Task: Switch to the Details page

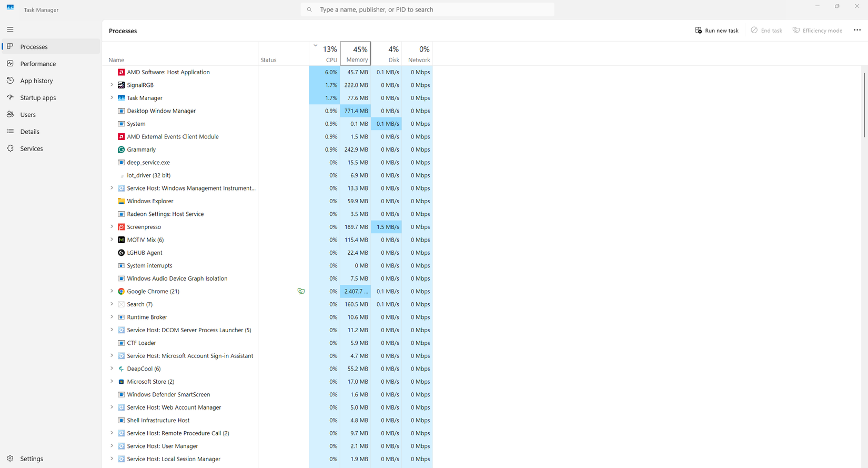Action: [29, 132]
